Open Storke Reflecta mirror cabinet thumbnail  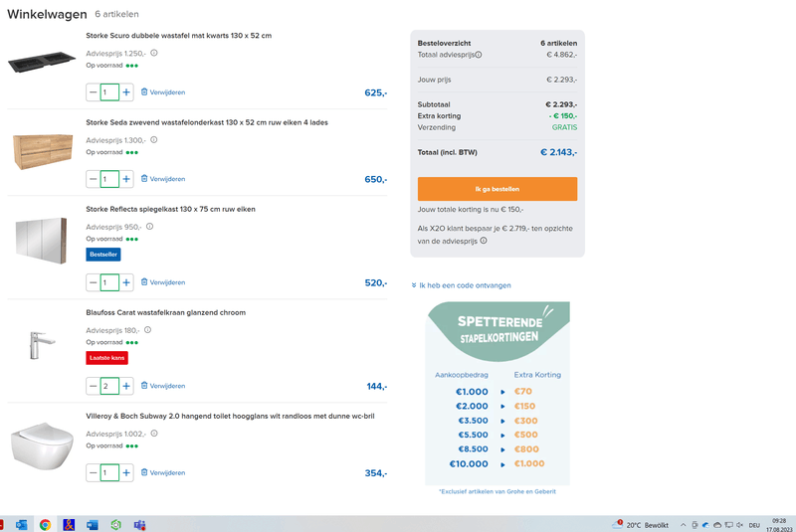point(41,241)
